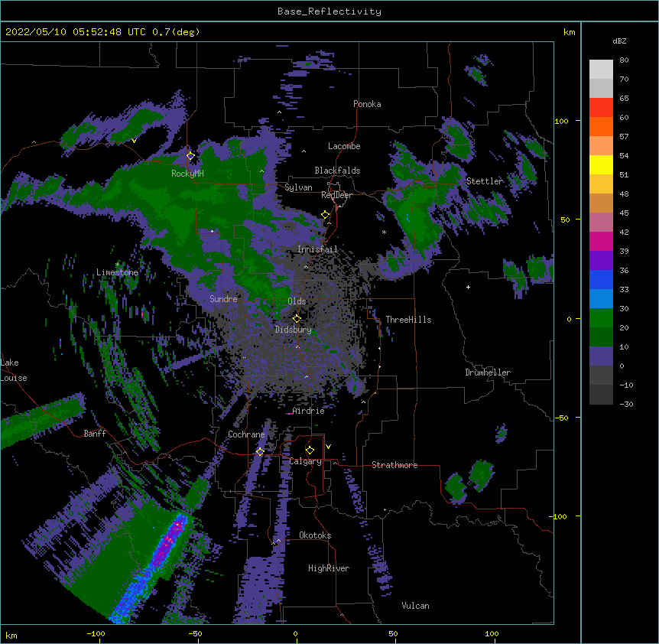
Task: Select the orange 57-60 dBZ legend swatch
Action: coord(601,126)
